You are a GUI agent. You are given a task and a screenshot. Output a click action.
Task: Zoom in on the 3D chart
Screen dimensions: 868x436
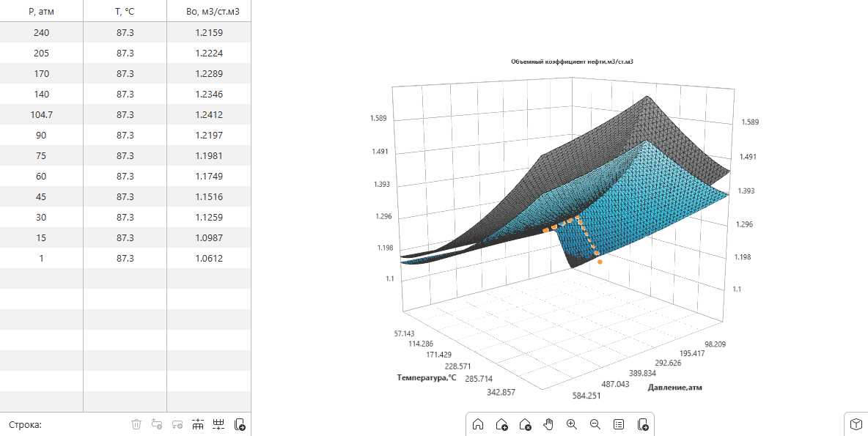coord(572,424)
